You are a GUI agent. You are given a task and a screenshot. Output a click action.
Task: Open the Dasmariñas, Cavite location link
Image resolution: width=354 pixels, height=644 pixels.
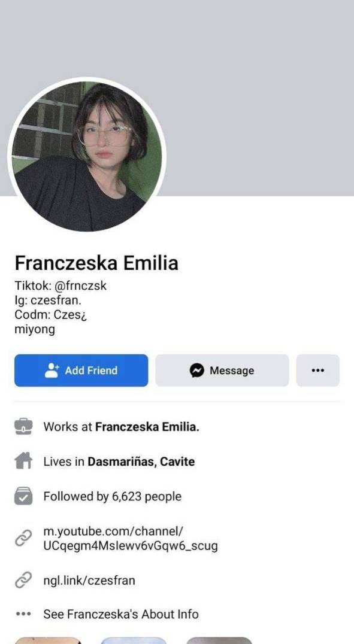(x=141, y=461)
